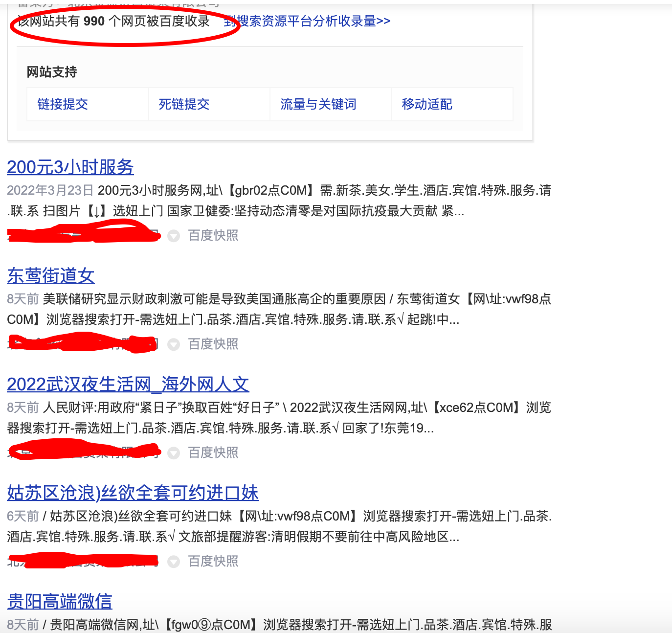
Task: View 百度快照 for 200元3小时服务 result
Action: pyautogui.click(x=213, y=236)
